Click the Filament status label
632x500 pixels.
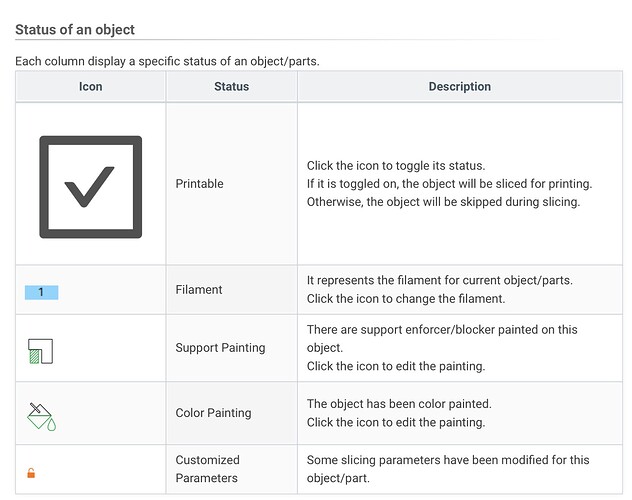pos(199,289)
